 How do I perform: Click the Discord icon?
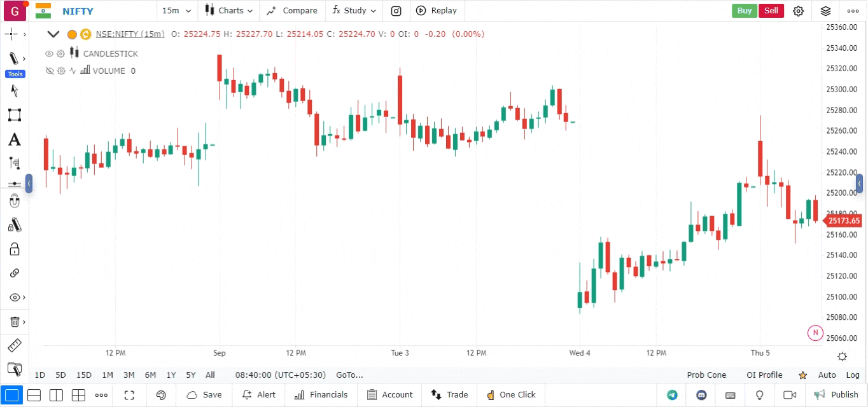[701, 395]
